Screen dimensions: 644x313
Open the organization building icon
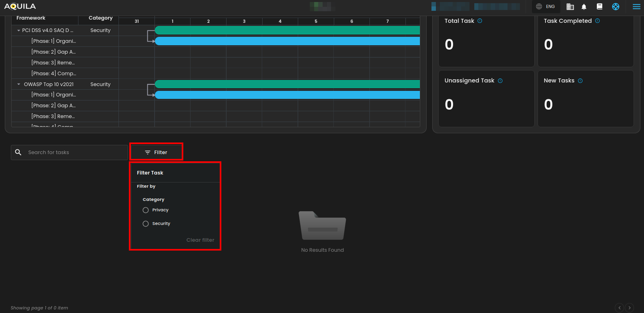(570, 6)
